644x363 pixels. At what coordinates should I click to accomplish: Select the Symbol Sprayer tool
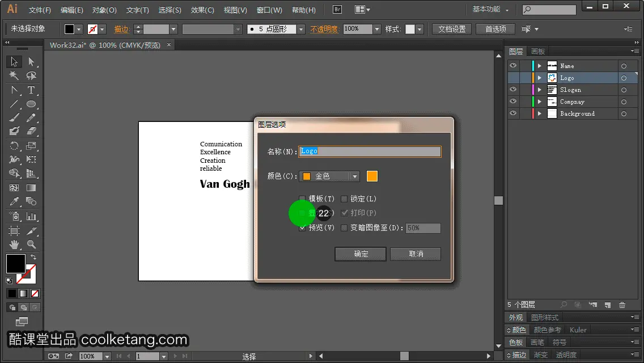pyautogui.click(x=14, y=216)
